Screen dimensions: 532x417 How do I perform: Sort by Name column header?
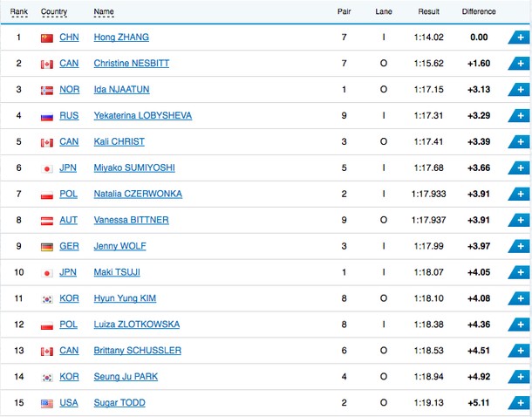(x=104, y=12)
